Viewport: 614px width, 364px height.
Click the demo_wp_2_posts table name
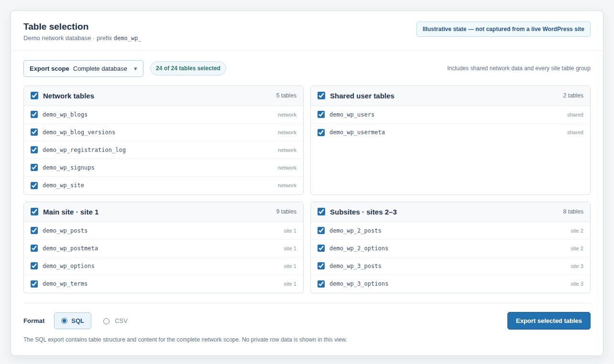(x=355, y=231)
